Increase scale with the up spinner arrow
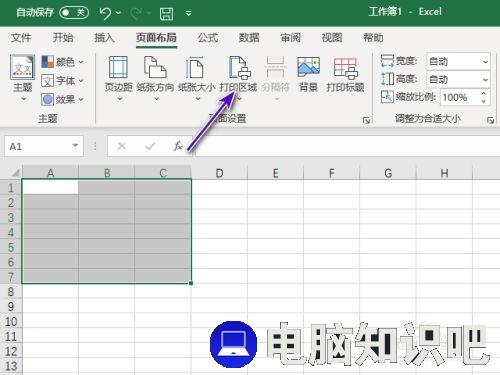This screenshot has width=500, height=375. pos(484,94)
